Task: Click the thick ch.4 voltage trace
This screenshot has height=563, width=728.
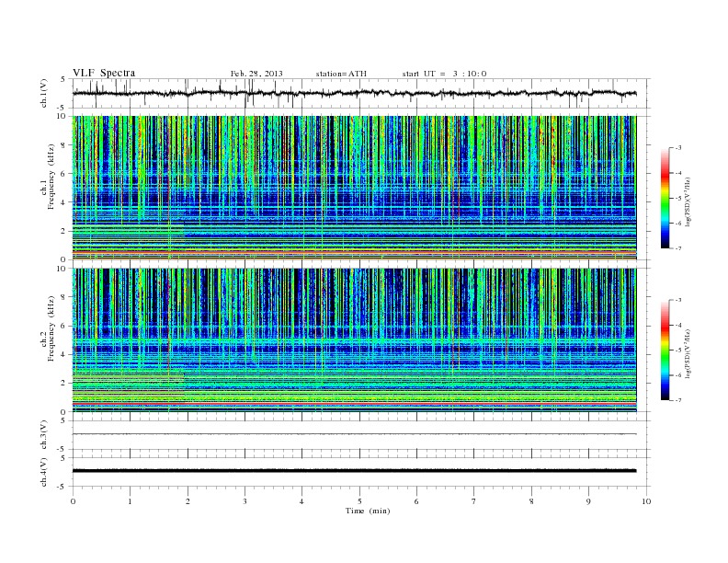Action: tap(354, 471)
